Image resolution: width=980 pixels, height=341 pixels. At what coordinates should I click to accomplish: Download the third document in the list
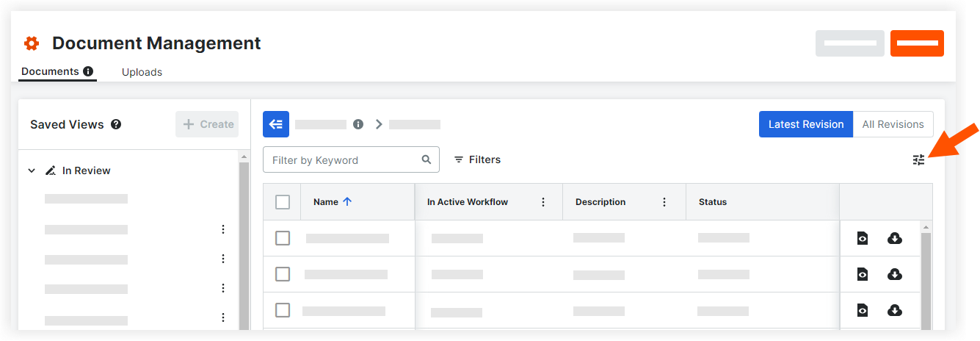point(894,310)
